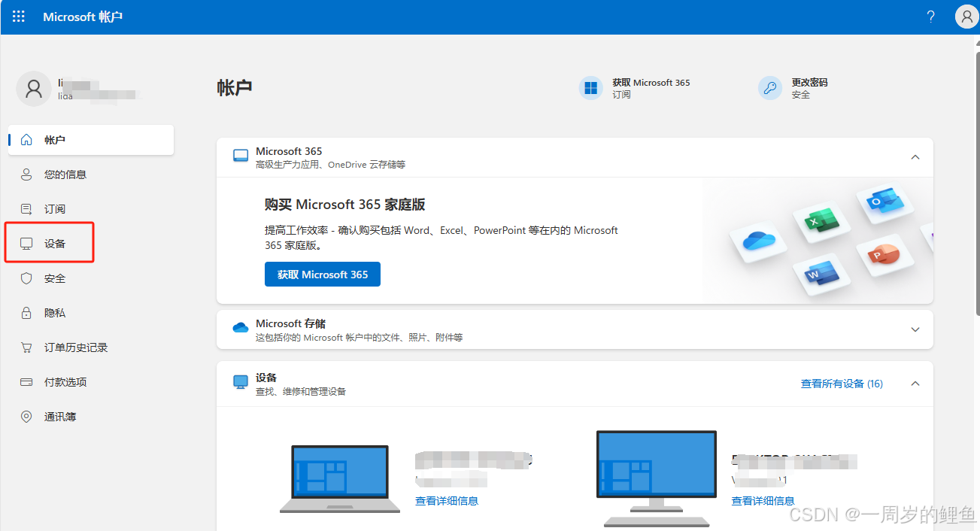Open 付款选项

pyautogui.click(x=91, y=382)
